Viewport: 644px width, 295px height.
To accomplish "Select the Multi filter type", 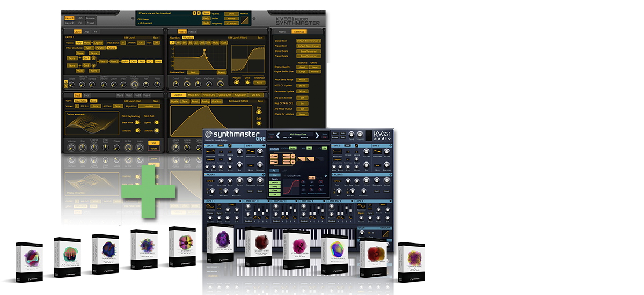I will click(x=215, y=42).
